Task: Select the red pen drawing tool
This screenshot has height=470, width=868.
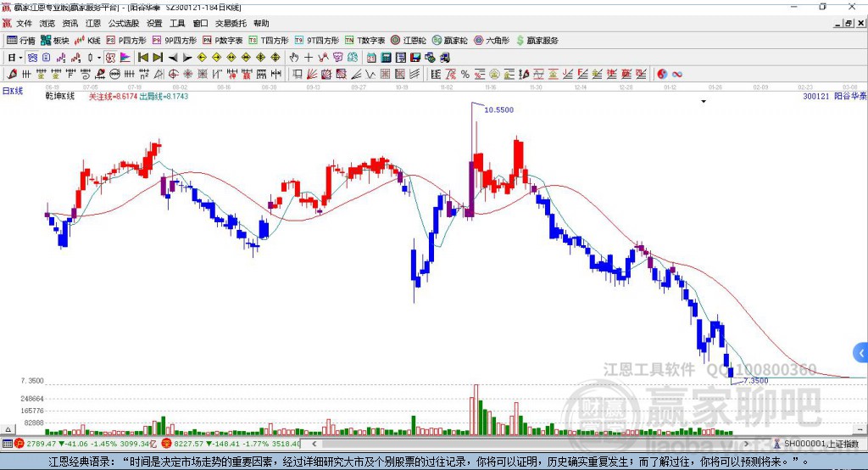Action: [12, 74]
